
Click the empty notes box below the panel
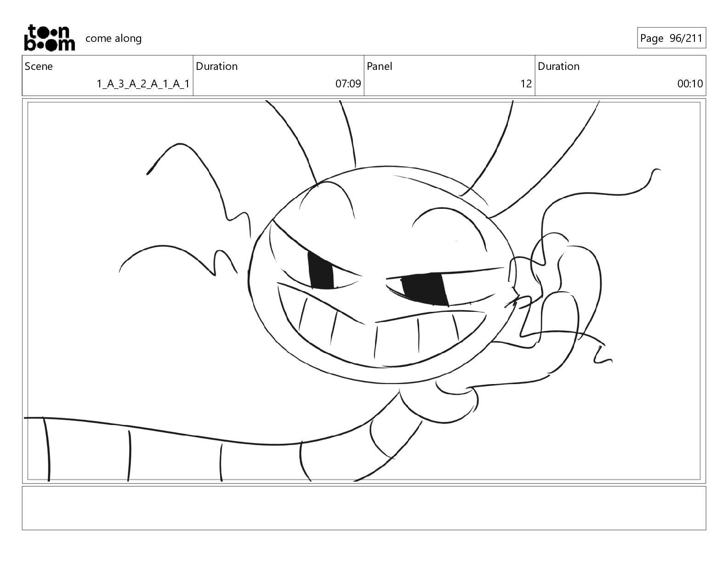(x=364, y=508)
